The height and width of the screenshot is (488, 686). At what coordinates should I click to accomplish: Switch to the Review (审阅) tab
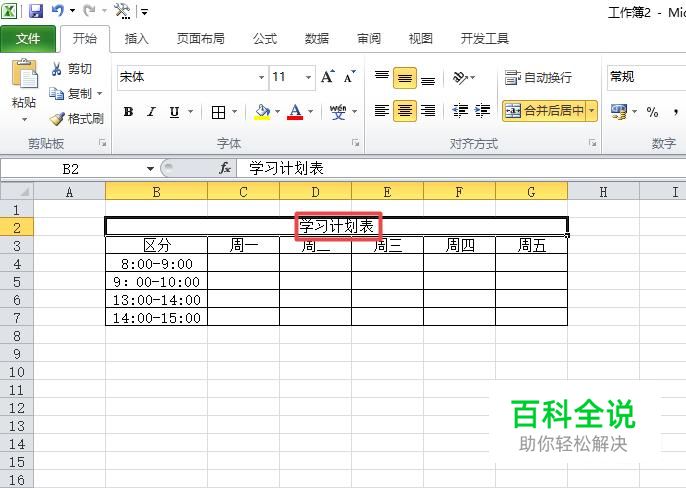tap(369, 39)
